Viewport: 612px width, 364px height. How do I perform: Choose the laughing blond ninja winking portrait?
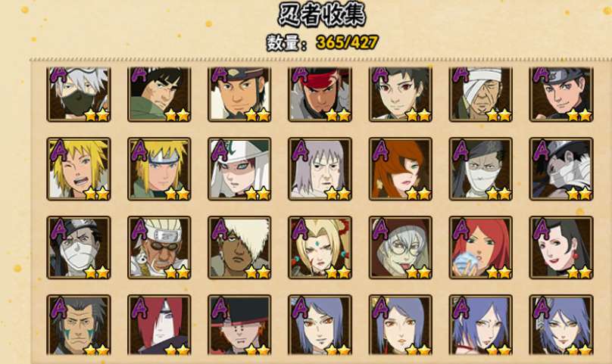pyautogui.click(x=79, y=169)
